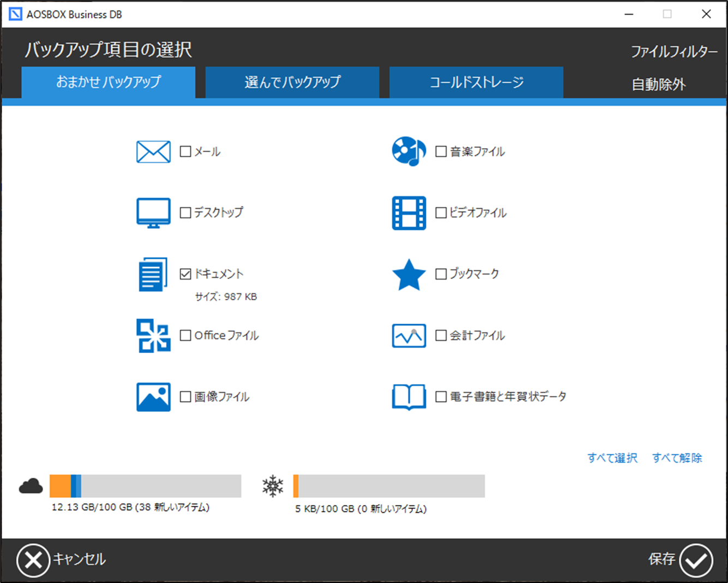Viewport: 728px width, 583px height.
Task: Check the Office ファイル checkbox
Action: [x=185, y=335]
